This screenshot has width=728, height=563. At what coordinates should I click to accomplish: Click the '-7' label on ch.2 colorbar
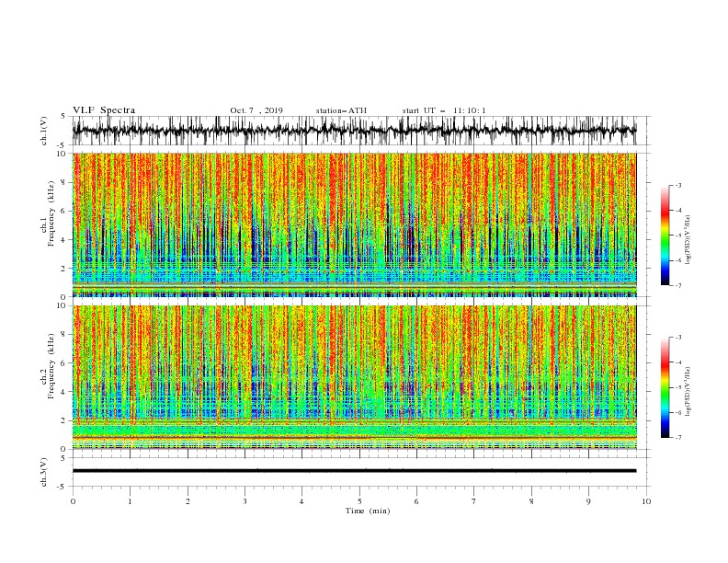click(678, 438)
